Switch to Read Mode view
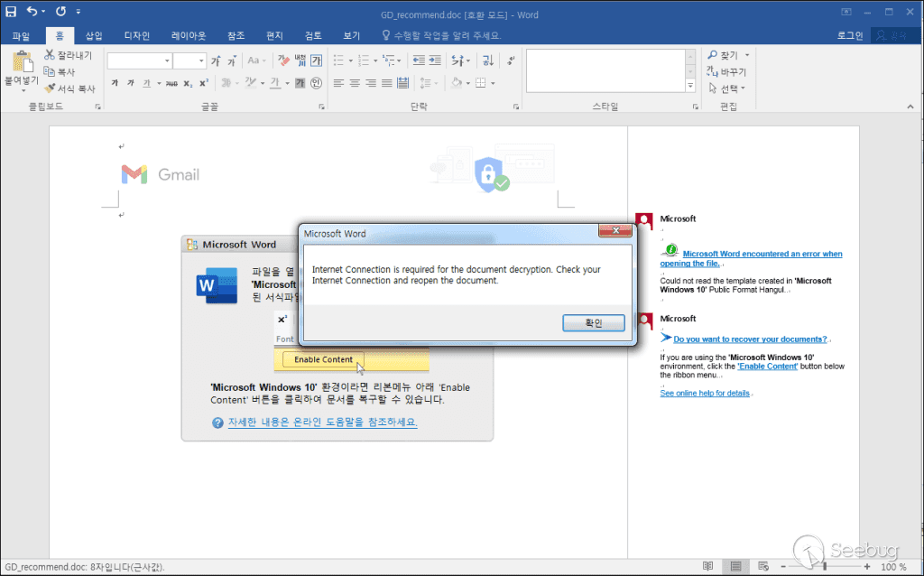The image size is (924, 576). (x=707, y=566)
